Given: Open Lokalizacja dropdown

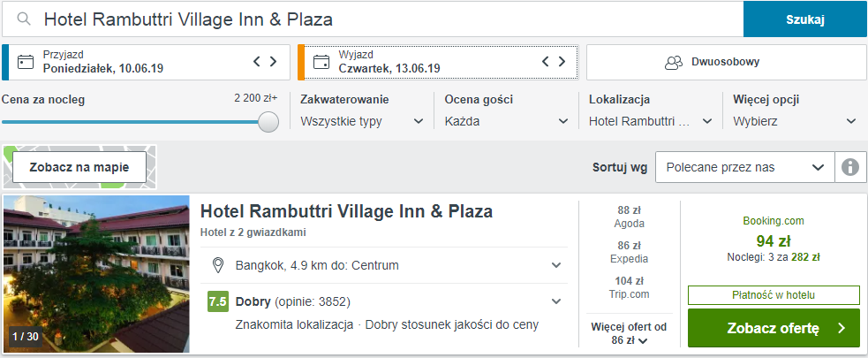Looking at the screenshot, I should (x=651, y=121).
